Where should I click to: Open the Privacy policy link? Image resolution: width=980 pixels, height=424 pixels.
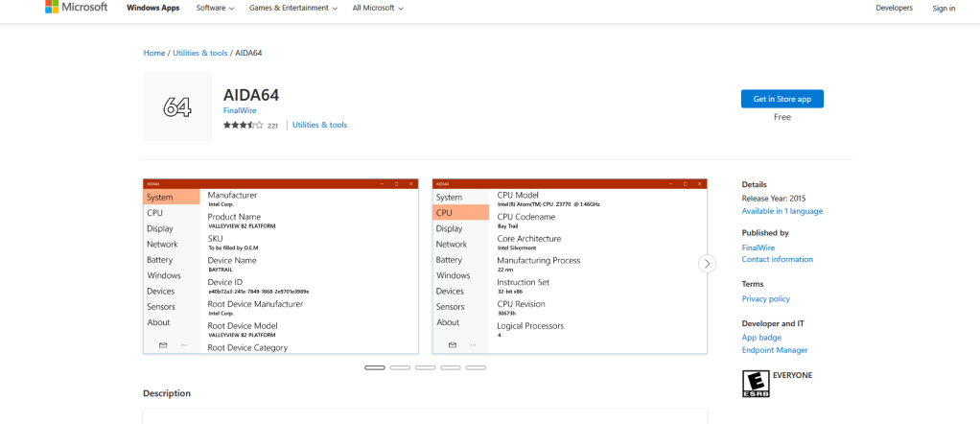coord(765,299)
